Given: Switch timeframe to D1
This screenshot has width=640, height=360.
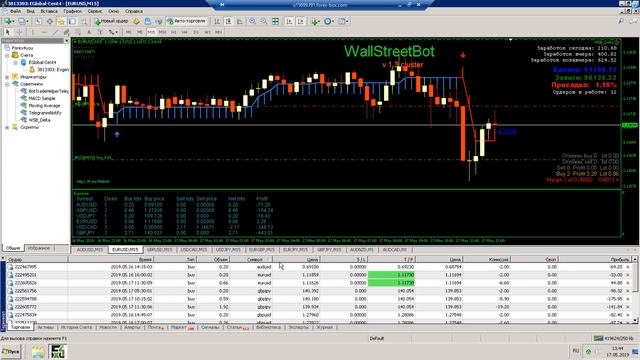Looking at the screenshot, I should tap(196, 32).
